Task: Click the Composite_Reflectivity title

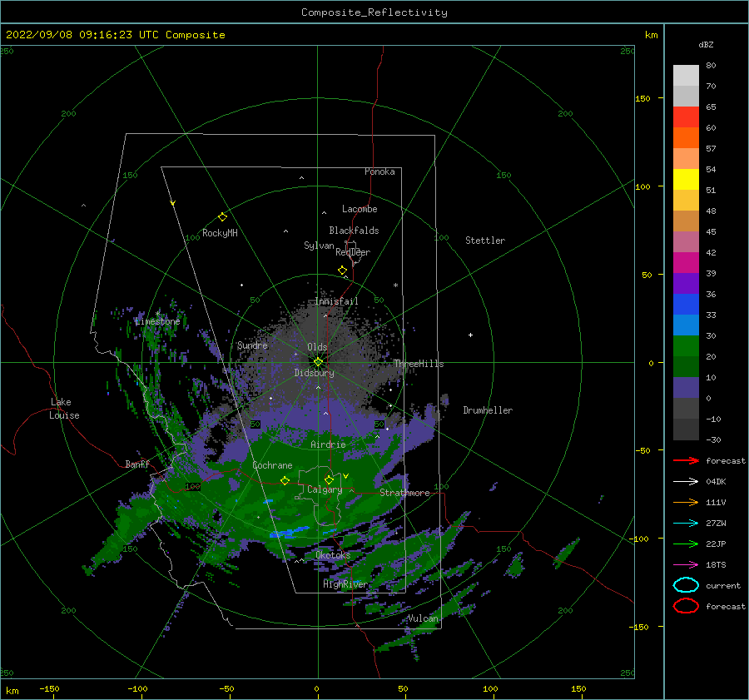Action: pos(374,12)
